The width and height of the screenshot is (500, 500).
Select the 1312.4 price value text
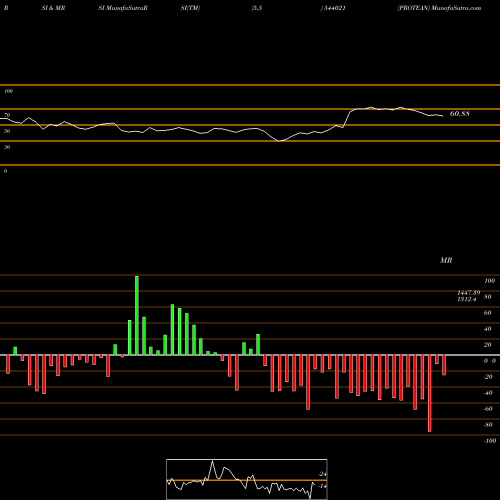pyautogui.click(x=467, y=299)
